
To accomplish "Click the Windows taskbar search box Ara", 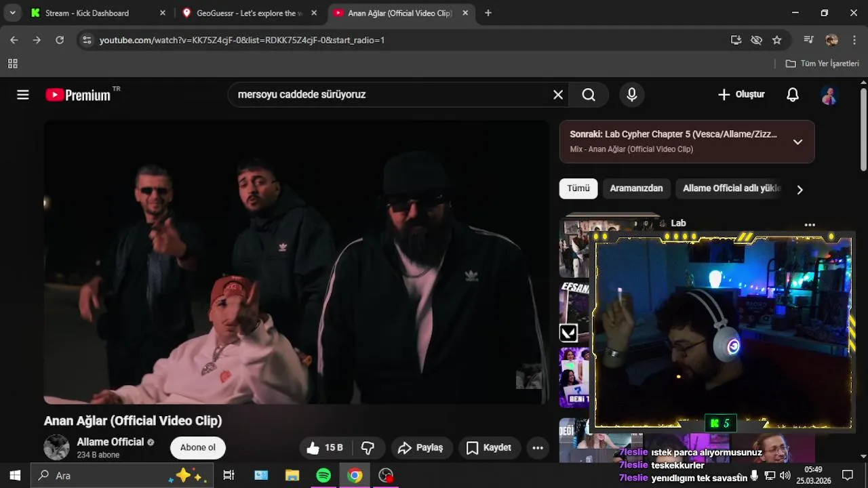I will tap(122, 475).
